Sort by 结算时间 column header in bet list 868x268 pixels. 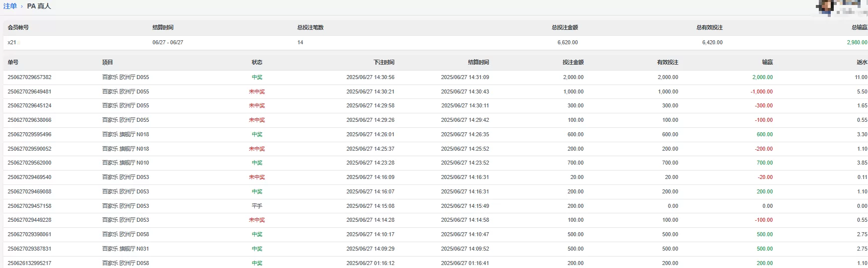478,62
